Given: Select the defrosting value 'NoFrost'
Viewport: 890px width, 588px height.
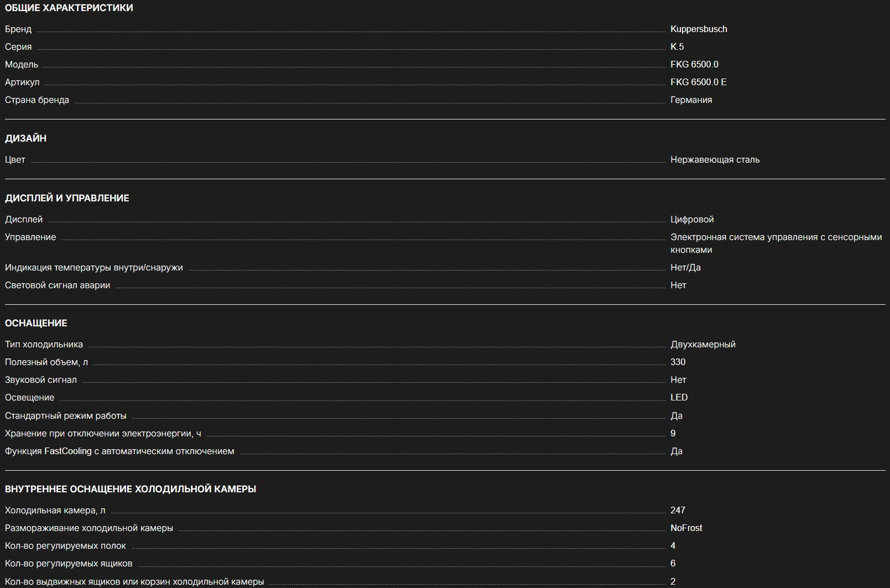Looking at the screenshot, I should (686, 528).
